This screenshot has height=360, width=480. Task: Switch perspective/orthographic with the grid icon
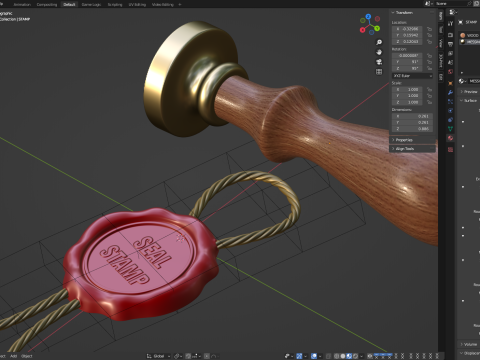pos(379,72)
